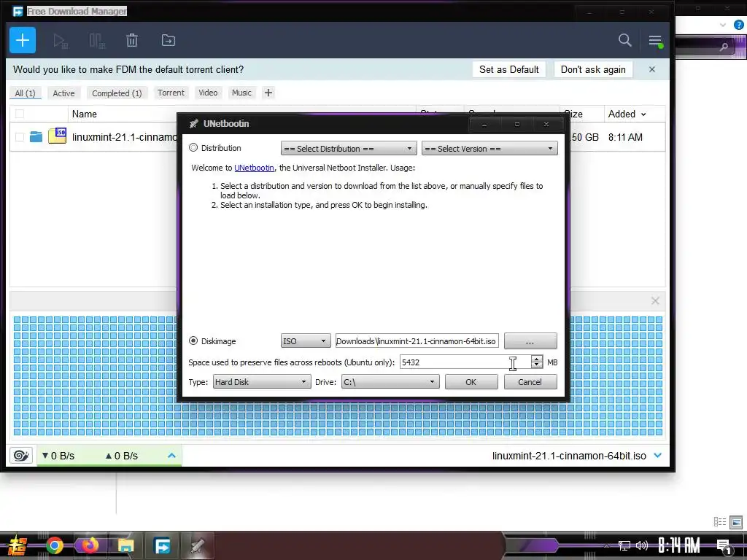
Task: Open Firefox from taskbar
Action: [90, 545]
